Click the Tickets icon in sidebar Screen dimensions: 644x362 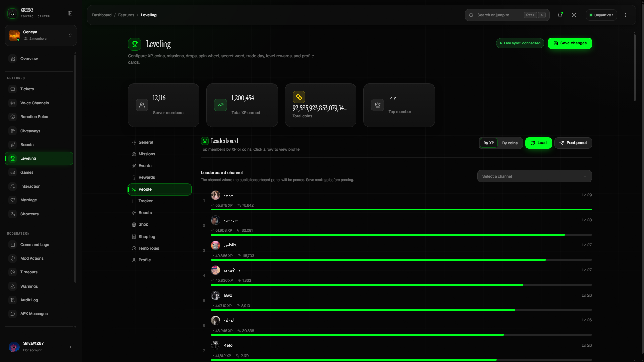coord(13,89)
